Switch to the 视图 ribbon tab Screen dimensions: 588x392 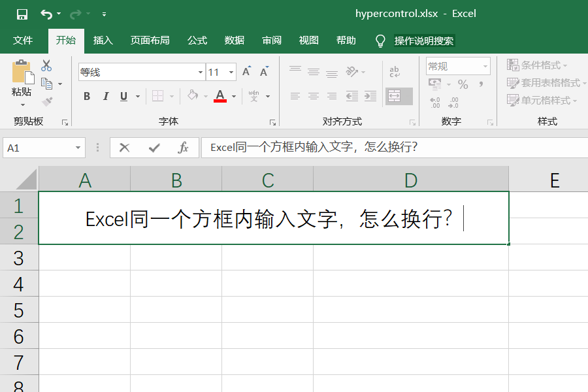click(x=309, y=40)
